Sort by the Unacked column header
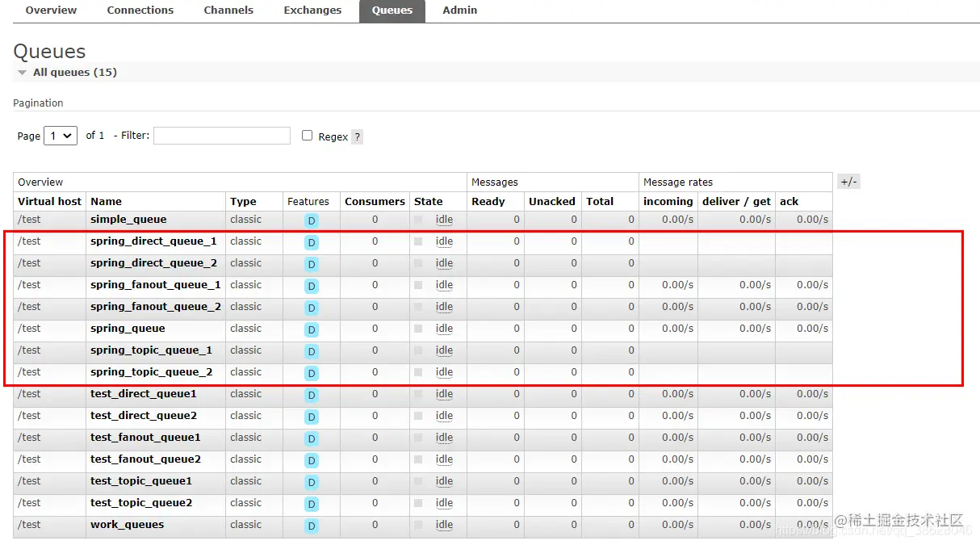Screen dimensions: 980x545 tap(552, 202)
